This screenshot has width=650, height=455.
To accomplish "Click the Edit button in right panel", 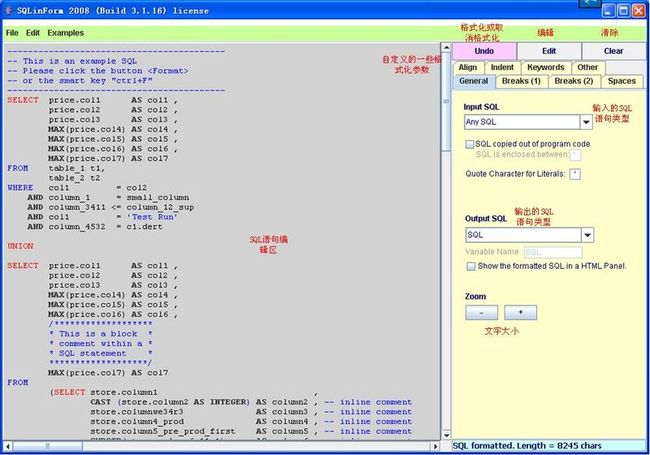I will pyautogui.click(x=549, y=51).
